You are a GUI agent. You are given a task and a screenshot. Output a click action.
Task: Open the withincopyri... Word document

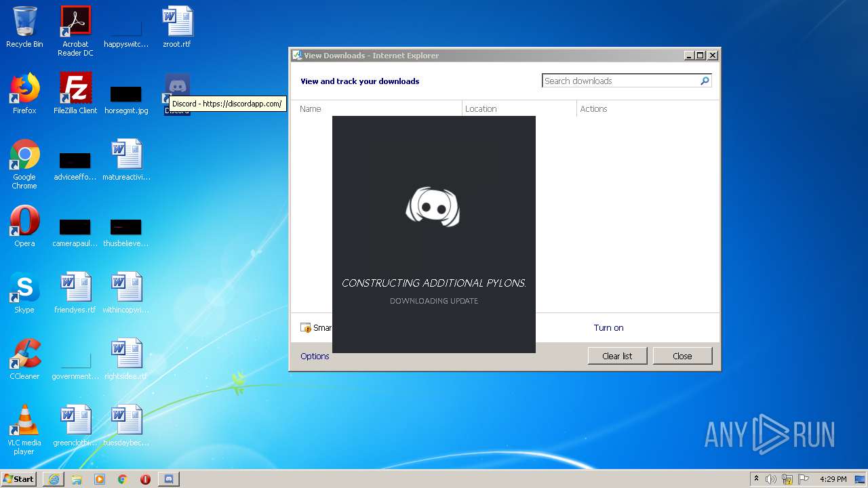click(126, 293)
